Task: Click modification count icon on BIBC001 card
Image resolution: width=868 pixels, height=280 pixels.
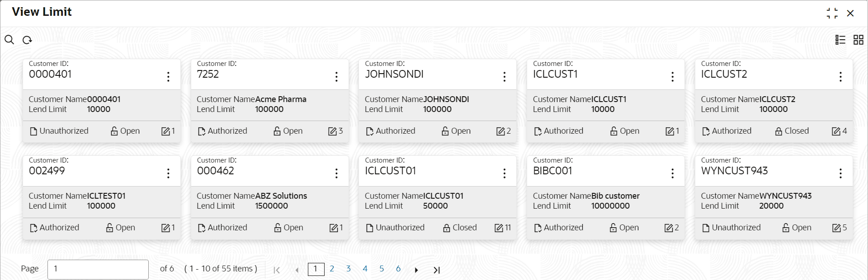Action: click(669, 228)
